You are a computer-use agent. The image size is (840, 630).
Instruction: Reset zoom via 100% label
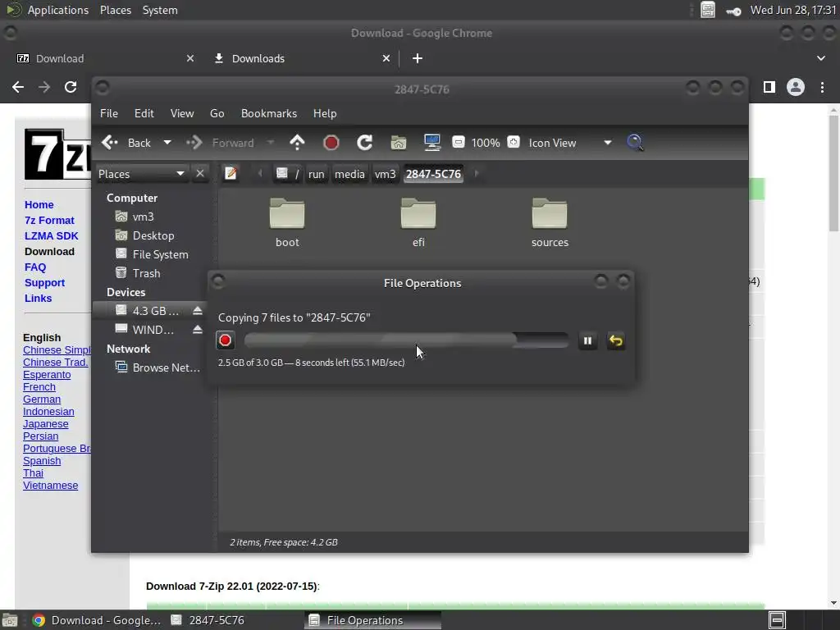tap(486, 143)
